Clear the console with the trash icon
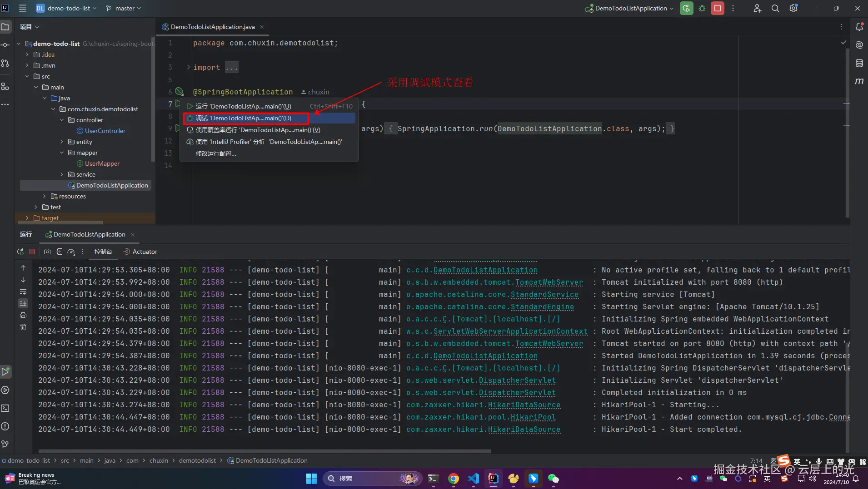868x489 pixels. [23, 327]
